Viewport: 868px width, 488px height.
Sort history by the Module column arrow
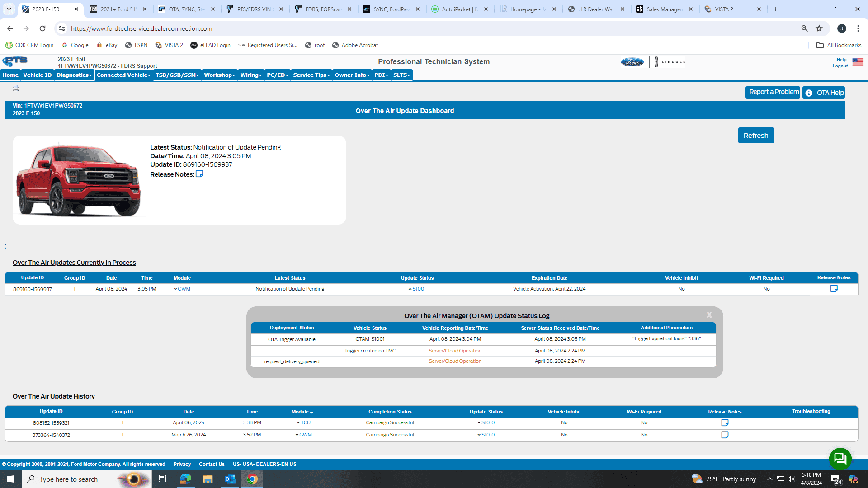[311, 412]
